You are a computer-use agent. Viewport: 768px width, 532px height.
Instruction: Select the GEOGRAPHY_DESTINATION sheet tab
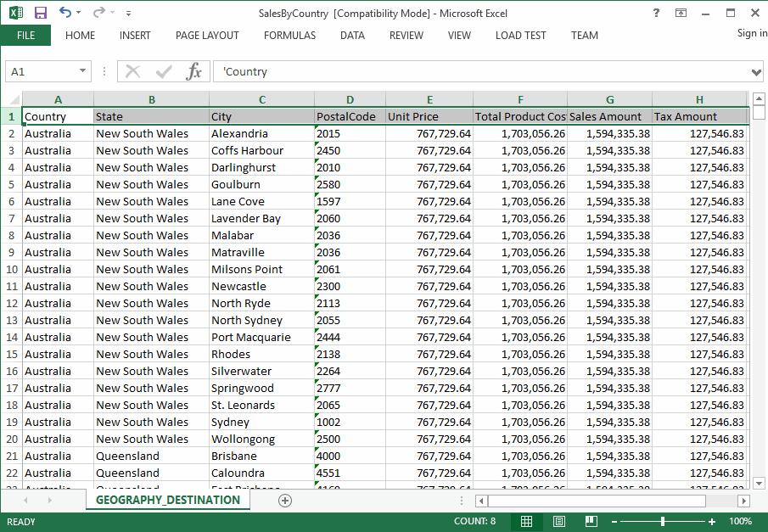coord(167,501)
